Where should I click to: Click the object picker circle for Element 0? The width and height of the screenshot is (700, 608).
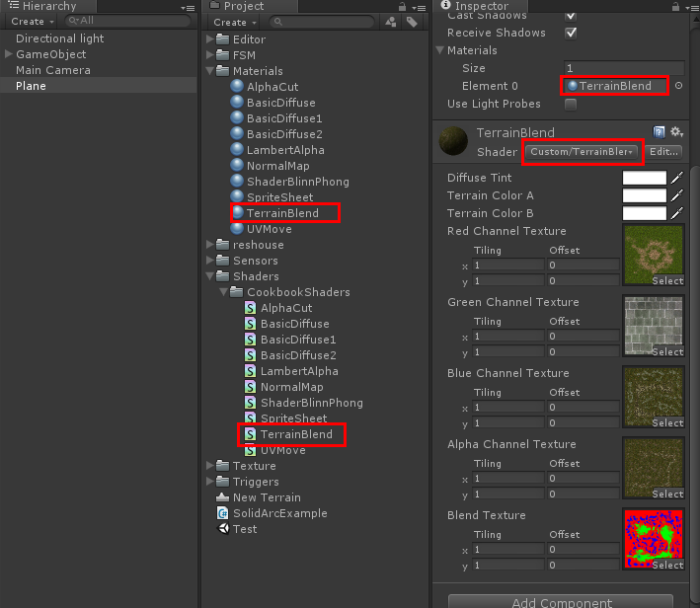(x=678, y=86)
